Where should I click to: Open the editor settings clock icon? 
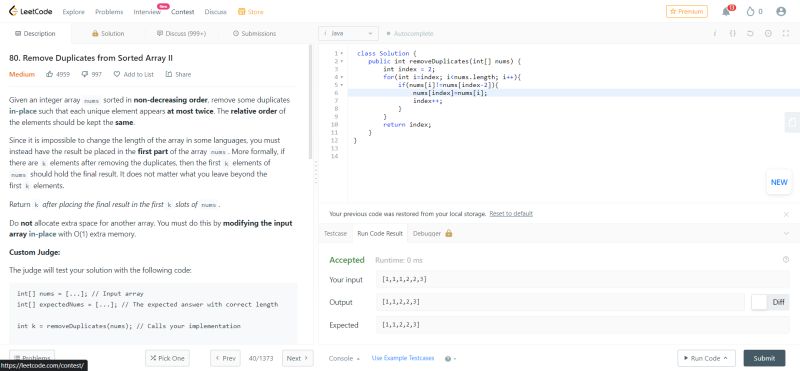(x=768, y=33)
